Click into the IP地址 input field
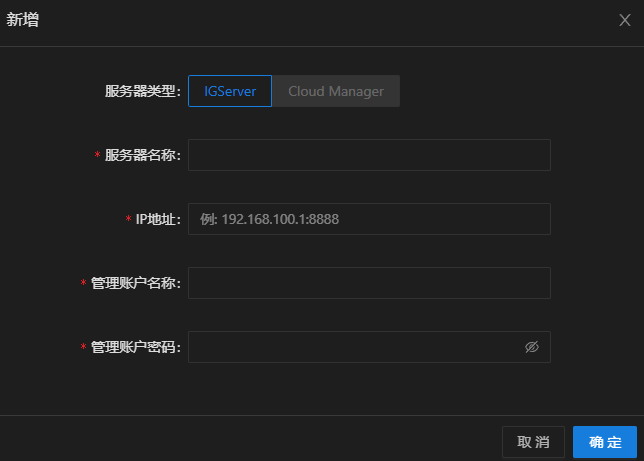644x461 pixels. click(369, 219)
